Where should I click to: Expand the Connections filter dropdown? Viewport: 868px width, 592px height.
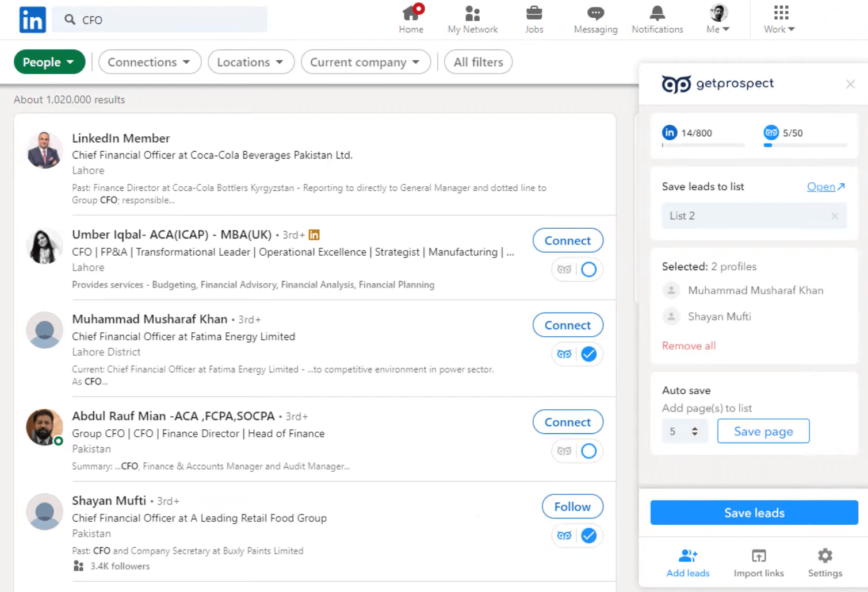[150, 62]
